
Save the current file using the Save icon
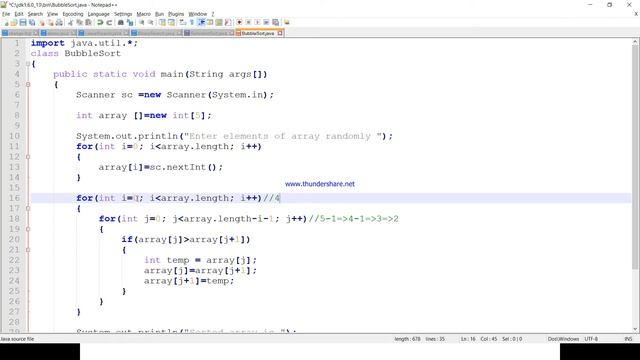click(x=23, y=22)
